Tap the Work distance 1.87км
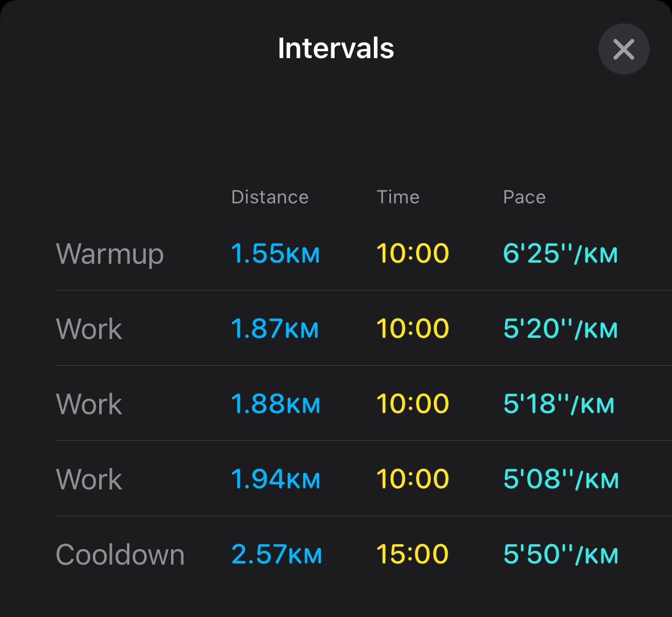 275,328
